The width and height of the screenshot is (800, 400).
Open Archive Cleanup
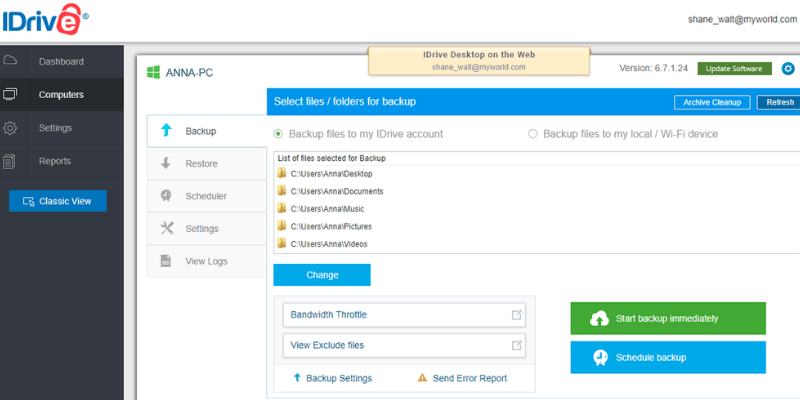click(712, 102)
